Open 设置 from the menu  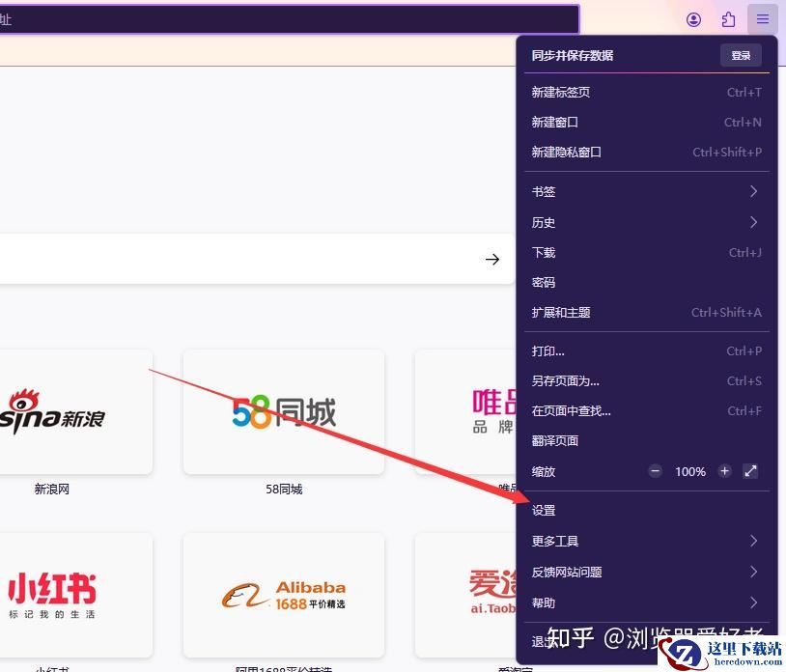[x=646, y=511]
